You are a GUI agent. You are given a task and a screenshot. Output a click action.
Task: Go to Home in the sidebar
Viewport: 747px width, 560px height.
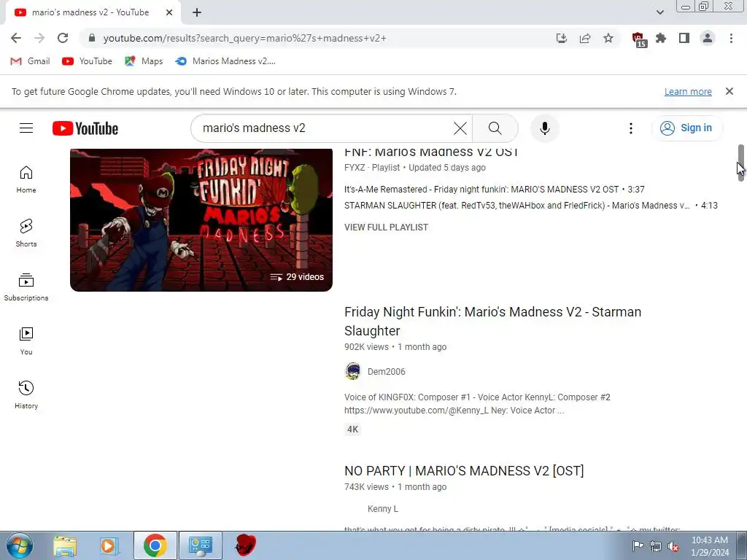point(26,179)
